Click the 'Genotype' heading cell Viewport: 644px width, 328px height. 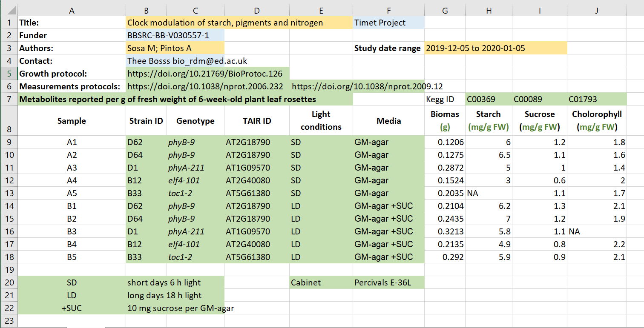[195, 121]
